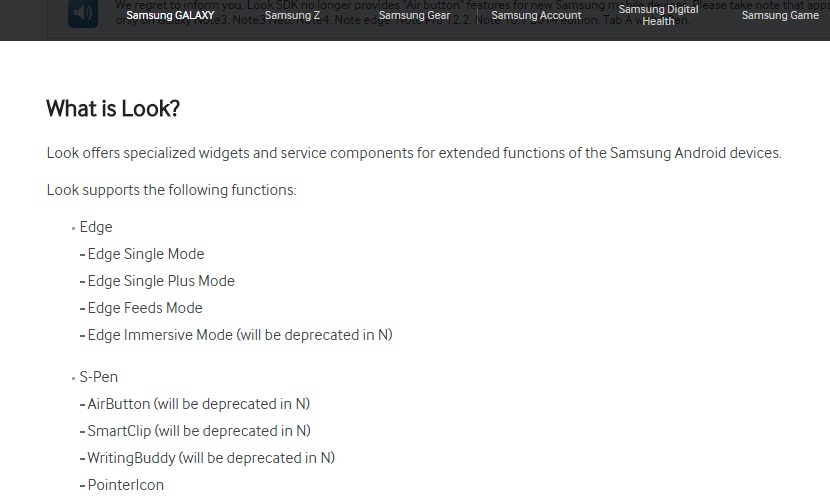
Task: Click the speaker announcement icon
Action: tap(83, 13)
